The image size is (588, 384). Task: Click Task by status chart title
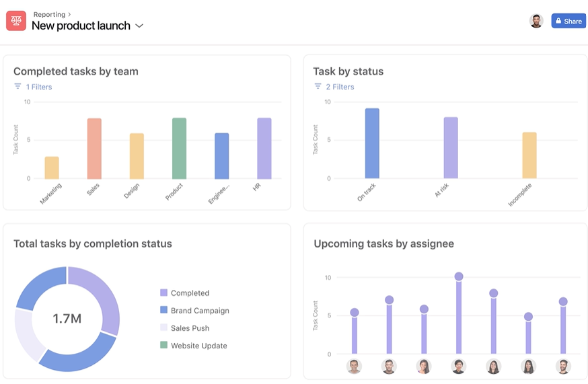click(x=348, y=71)
